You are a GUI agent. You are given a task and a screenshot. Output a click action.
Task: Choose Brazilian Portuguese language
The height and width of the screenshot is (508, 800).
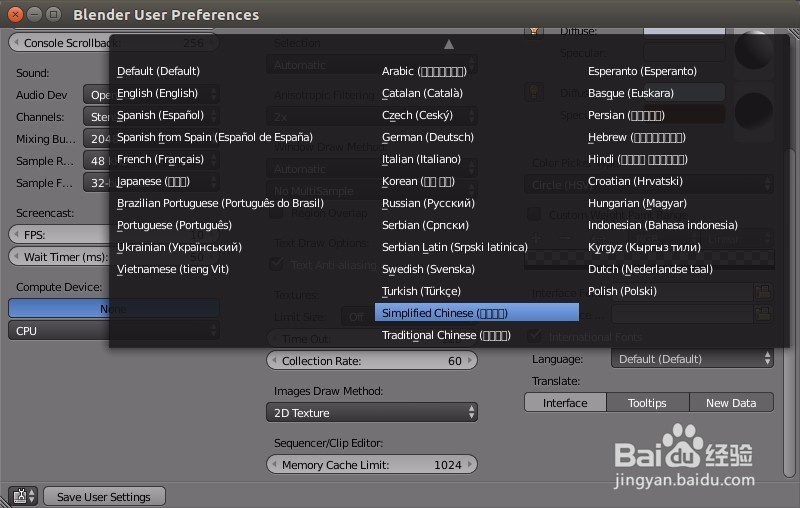pos(220,203)
